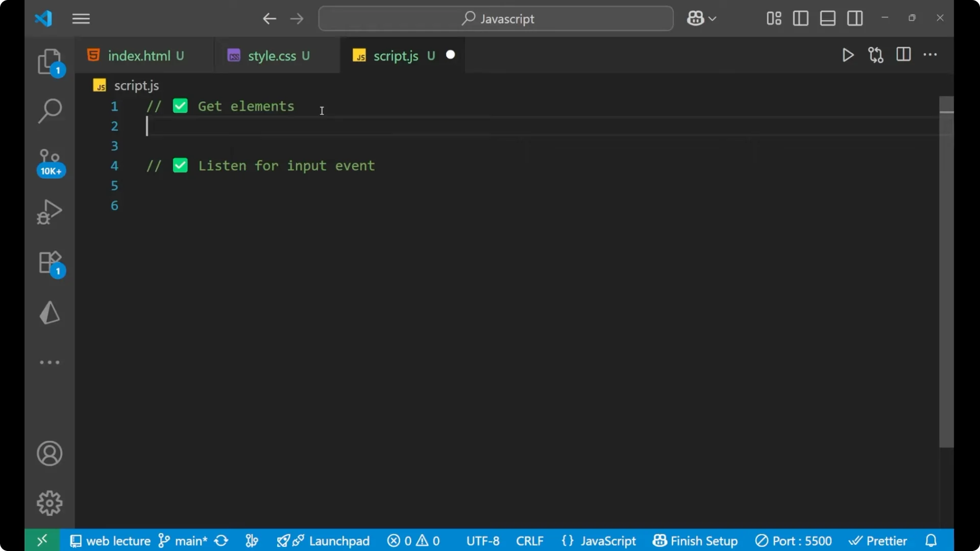Open the Explorer sidebar panel
Image resolution: width=980 pixels, height=551 pixels.
(50, 61)
